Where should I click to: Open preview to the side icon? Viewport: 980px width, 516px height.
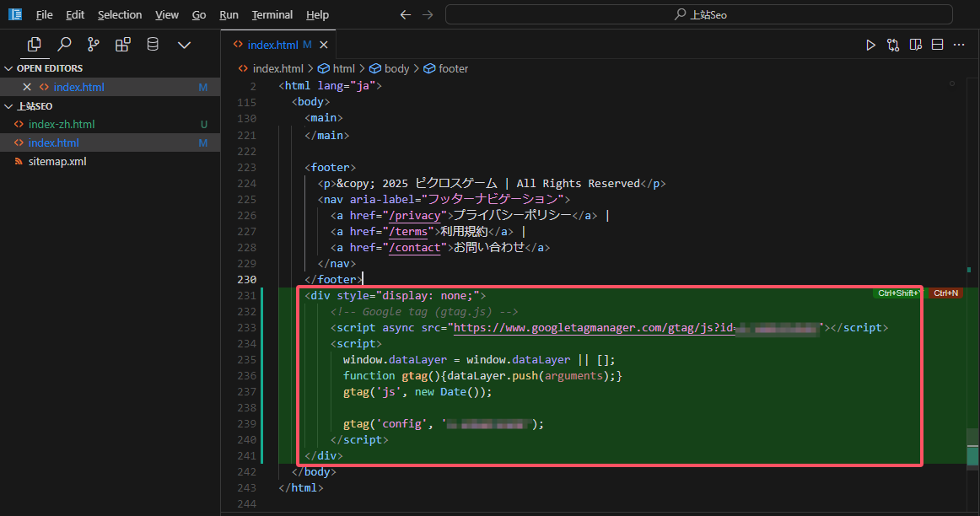tap(916, 45)
